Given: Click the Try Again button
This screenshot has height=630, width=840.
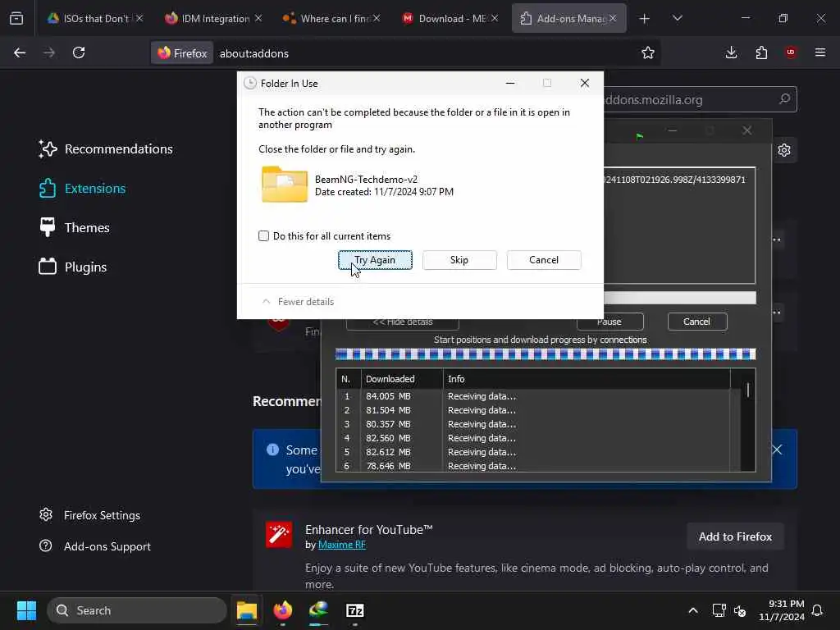Looking at the screenshot, I should tap(375, 260).
